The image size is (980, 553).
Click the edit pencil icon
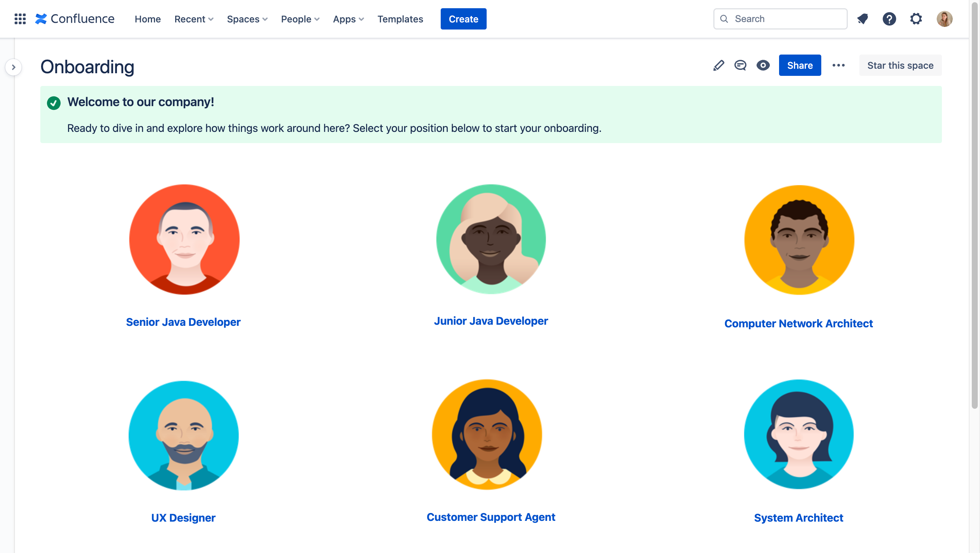pyautogui.click(x=718, y=65)
